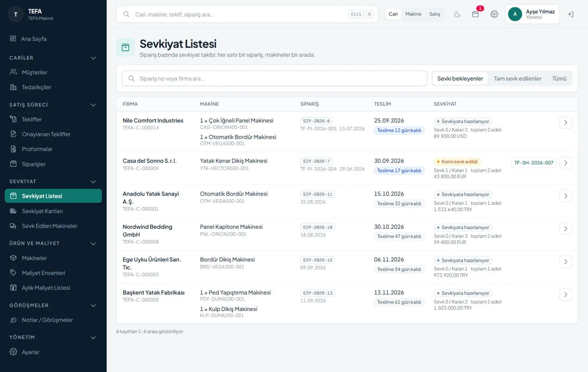The height and width of the screenshot is (372, 588).
Task: Collapse the ÜRÜN VE MALİYET section
Action: pos(93,243)
